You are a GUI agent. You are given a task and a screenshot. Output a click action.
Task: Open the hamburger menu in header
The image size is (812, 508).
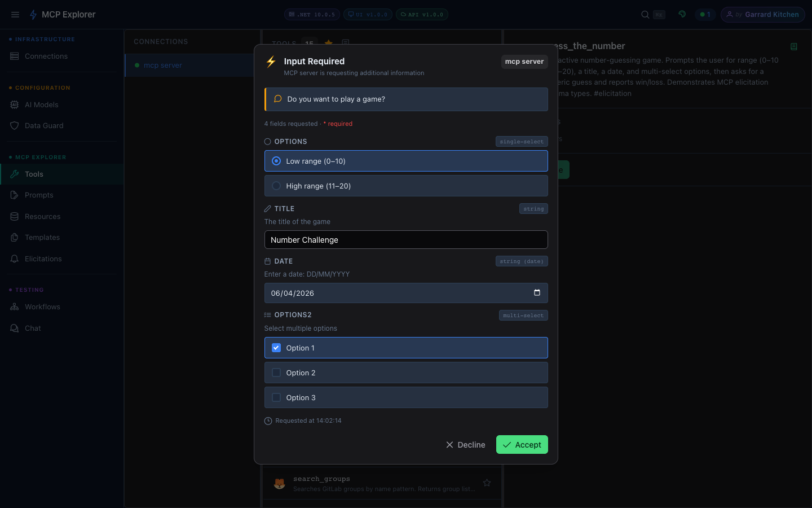pyautogui.click(x=15, y=15)
